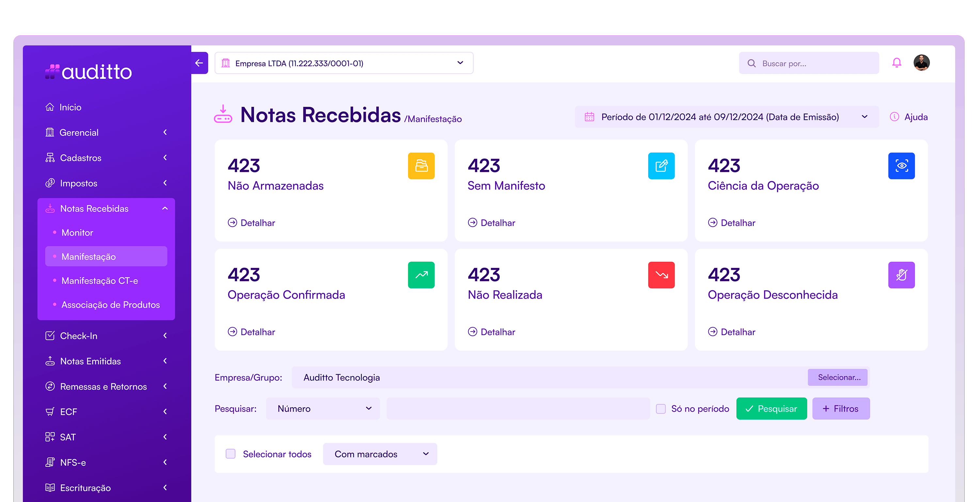Screen dimensions: 980x502
Task: Click the Auditto logo in the sidebar
Action: click(88, 72)
